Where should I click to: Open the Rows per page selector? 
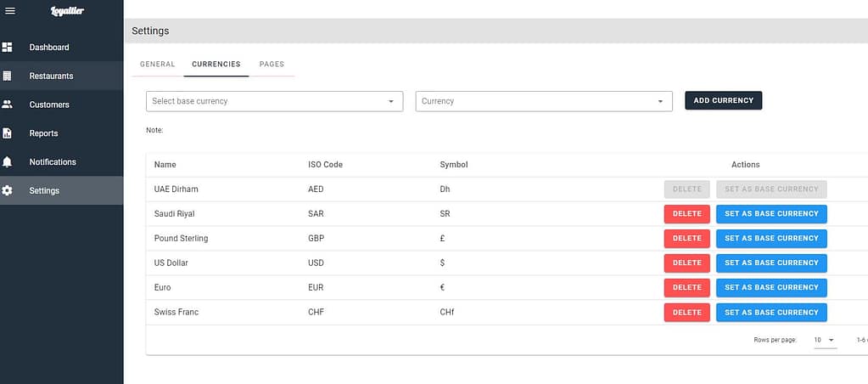[824, 340]
